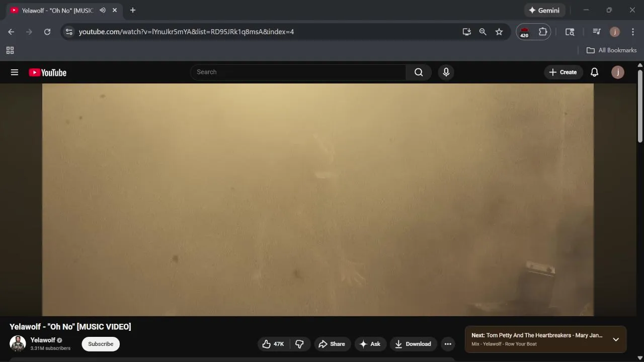Like the Oh No video
The height and width of the screenshot is (362, 644).
[x=273, y=344]
